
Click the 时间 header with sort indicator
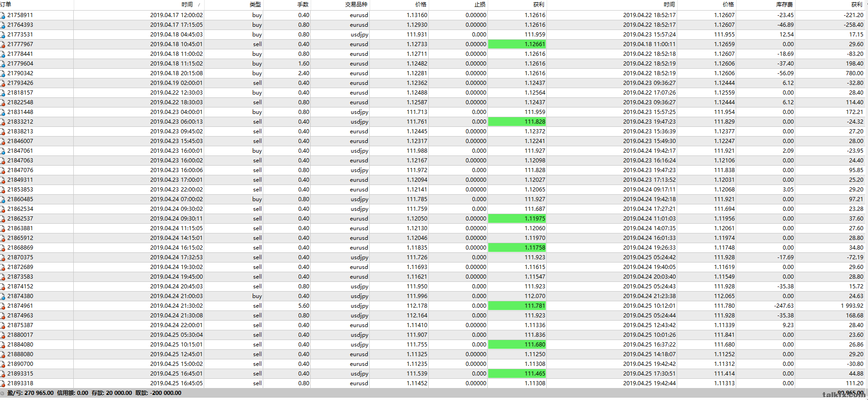click(x=139, y=5)
